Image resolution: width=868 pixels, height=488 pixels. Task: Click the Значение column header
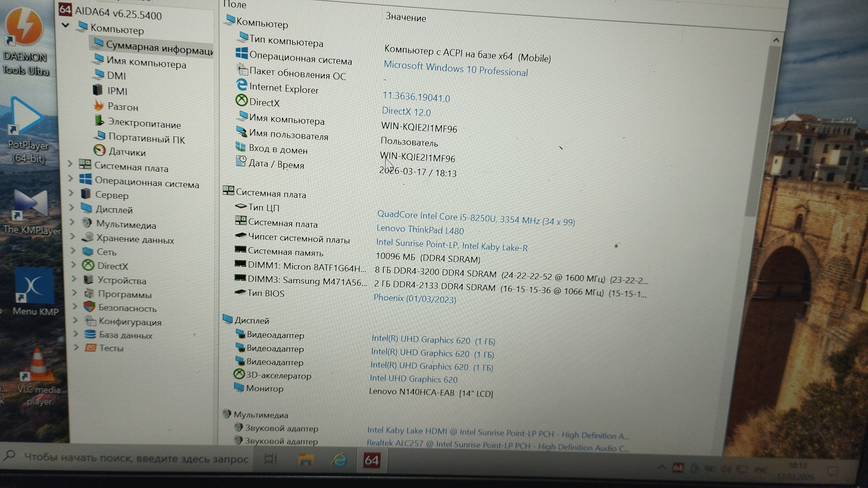click(x=406, y=18)
